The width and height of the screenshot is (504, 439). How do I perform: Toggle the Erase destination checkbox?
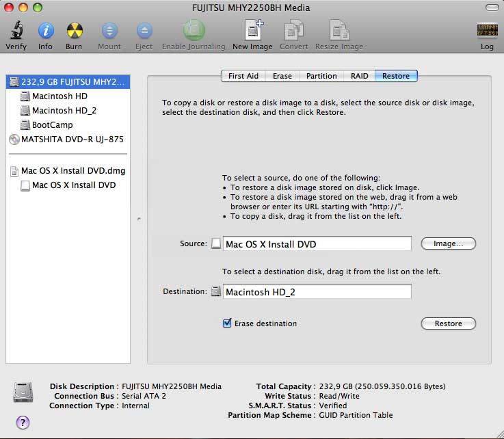tap(227, 323)
